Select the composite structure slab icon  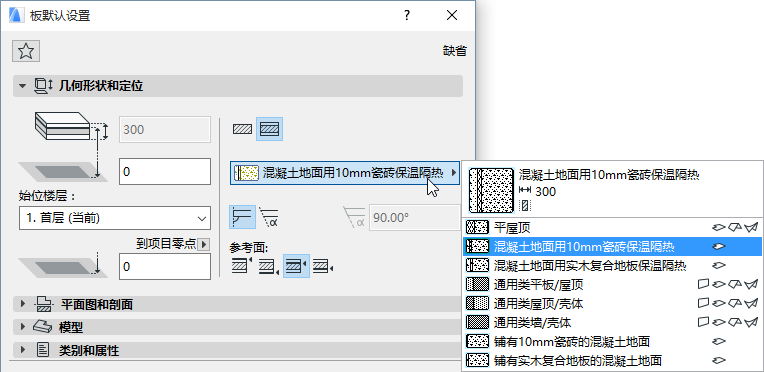pos(269,129)
